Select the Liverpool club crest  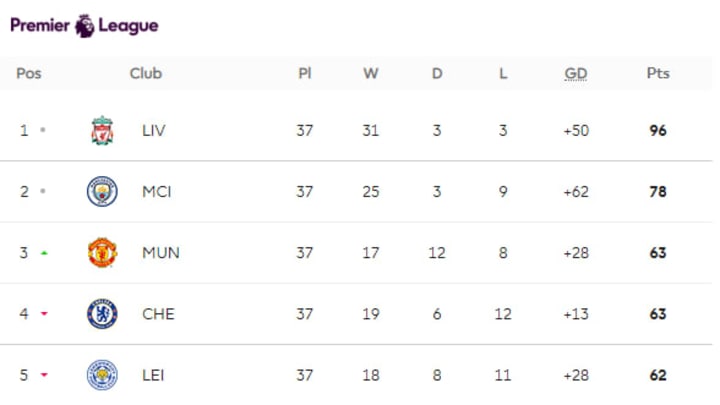pyautogui.click(x=102, y=130)
